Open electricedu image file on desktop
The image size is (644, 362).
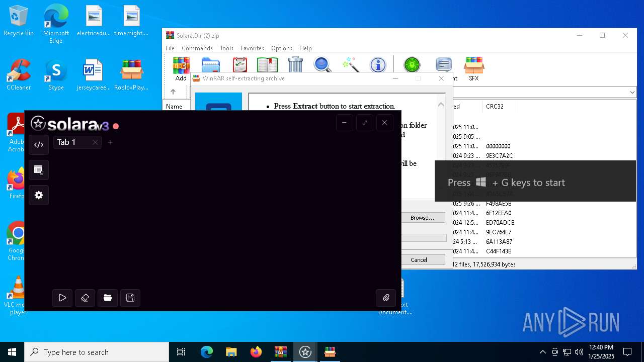coord(94,21)
